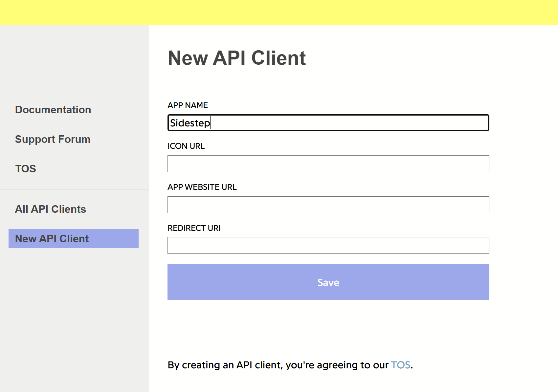
Task: Click into the Icon URL field
Action: pos(328,164)
